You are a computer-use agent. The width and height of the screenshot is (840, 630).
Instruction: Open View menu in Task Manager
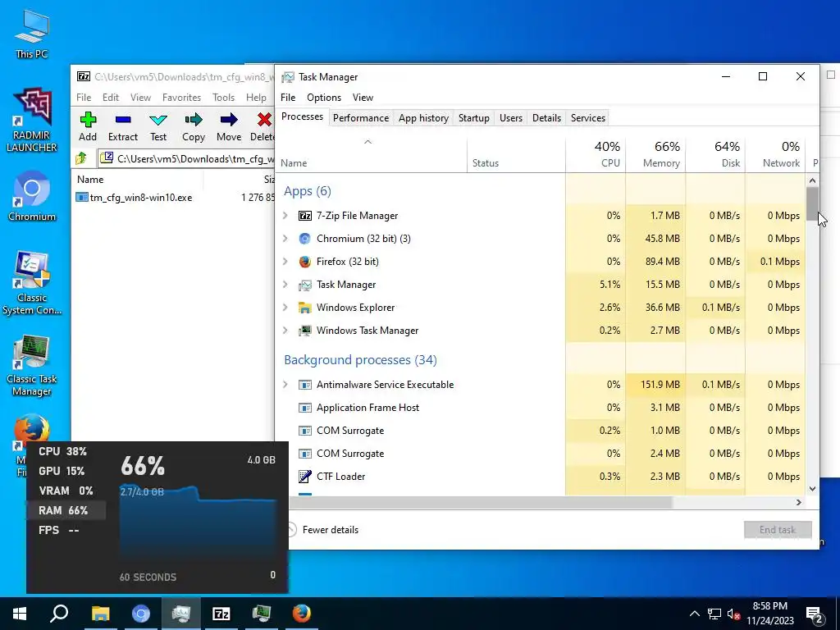click(x=363, y=98)
